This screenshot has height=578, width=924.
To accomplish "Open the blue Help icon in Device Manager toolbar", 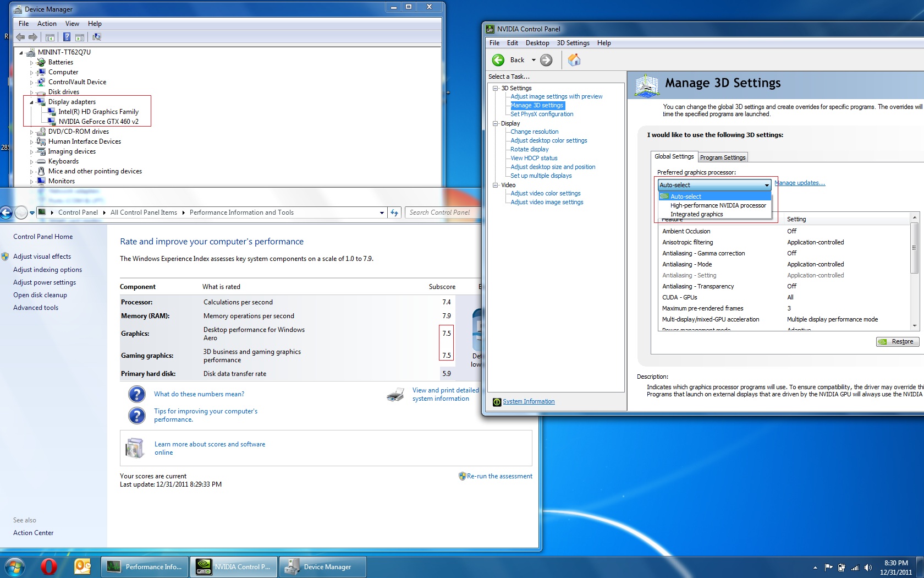I will 67,37.
